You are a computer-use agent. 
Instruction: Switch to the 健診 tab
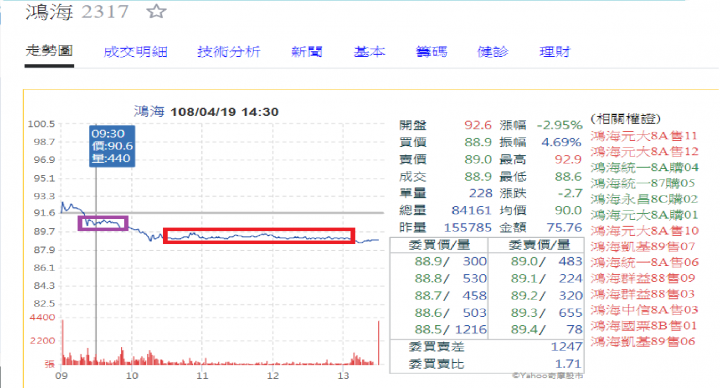pyautogui.click(x=493, y=52)
